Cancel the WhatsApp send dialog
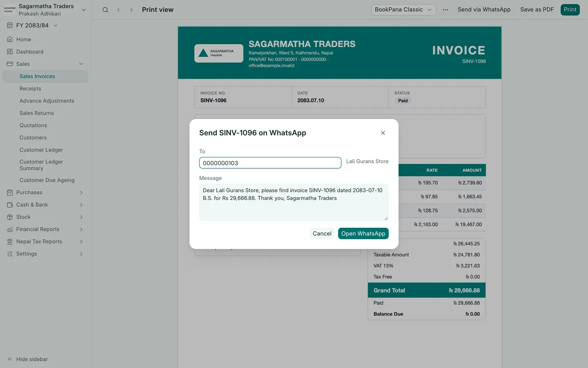The height and width of the screenshot is (368, 588). click(x=322, y=233)
